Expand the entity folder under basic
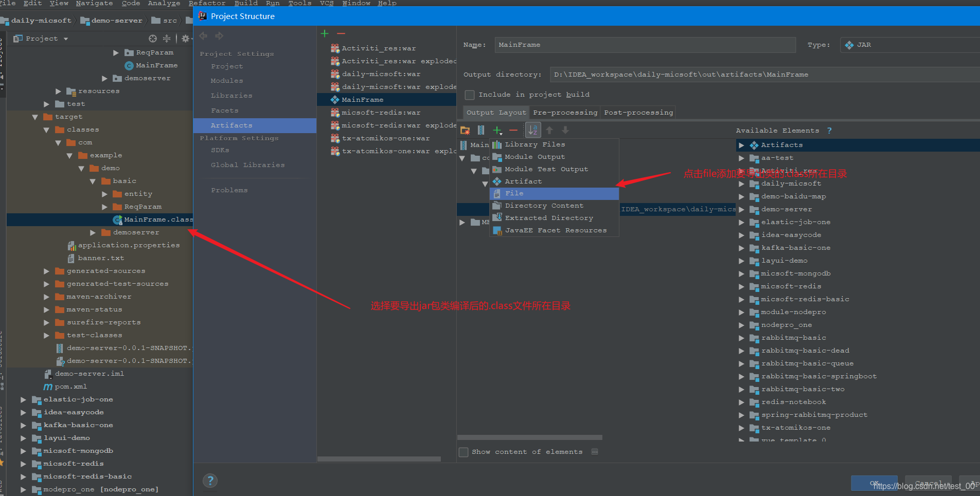Screen dimensions: 980x496 pos(104,194)
